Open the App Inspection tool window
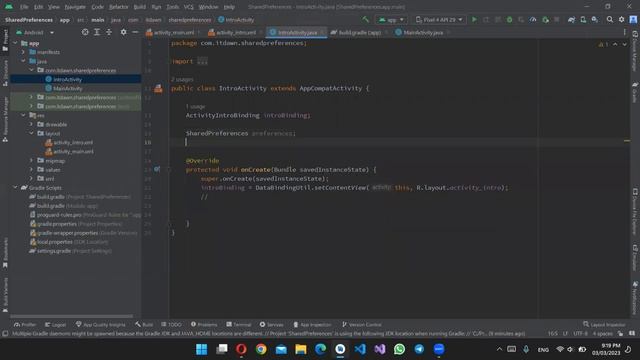 tap(312, 325)
